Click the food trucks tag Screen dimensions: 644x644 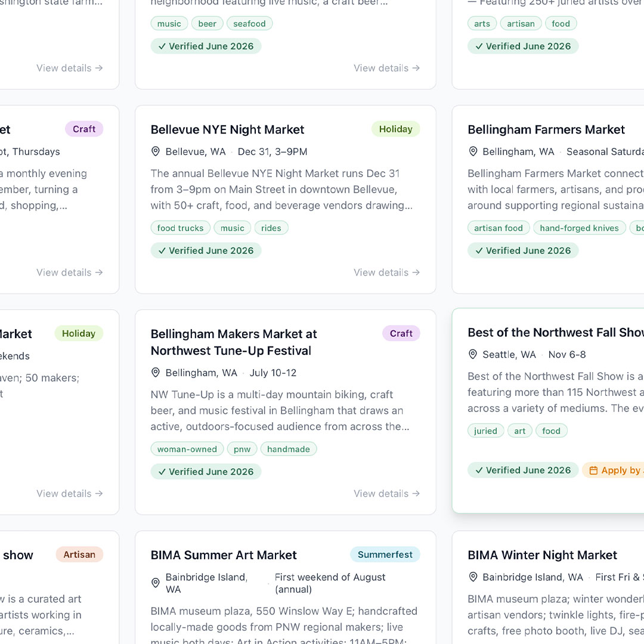[x=180, y=228]
